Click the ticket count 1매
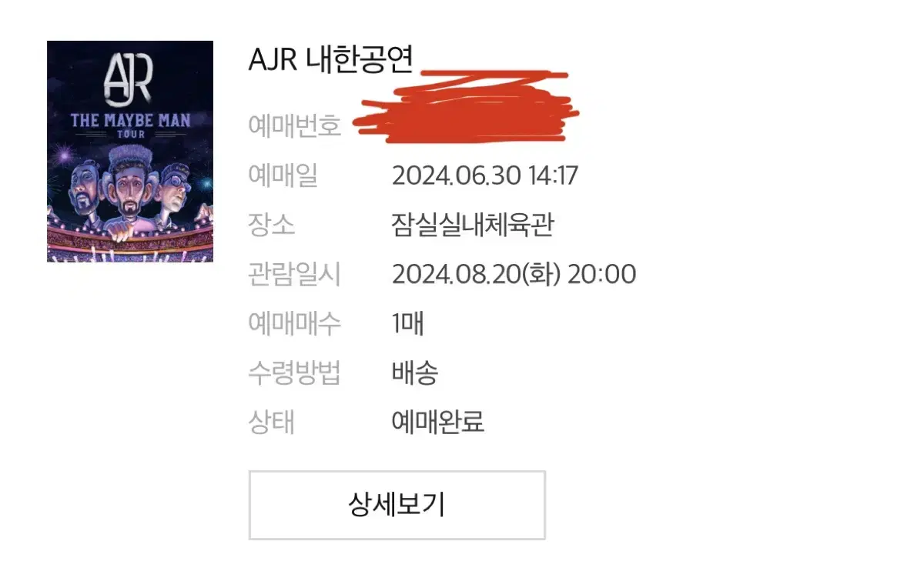 click(408, 323)
